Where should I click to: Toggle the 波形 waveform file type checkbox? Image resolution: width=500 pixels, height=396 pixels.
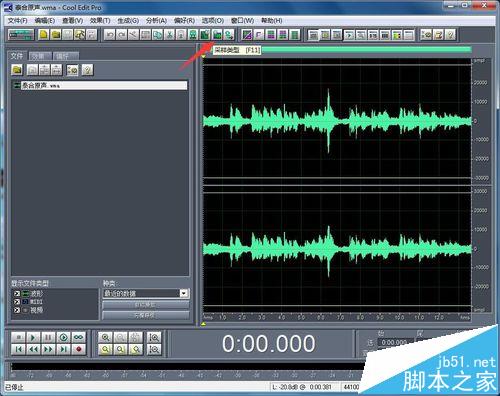click(x=17, y=294)
